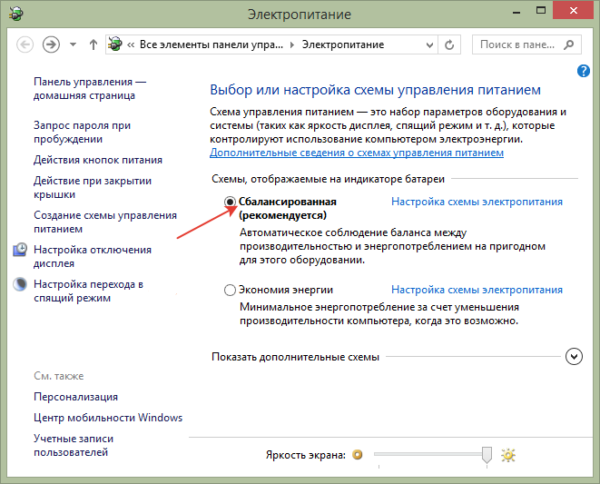The image size is (600, 484).
Task: Expand the breadcrumb chevron before Электропитание
Action: click(x=292, y=45)
